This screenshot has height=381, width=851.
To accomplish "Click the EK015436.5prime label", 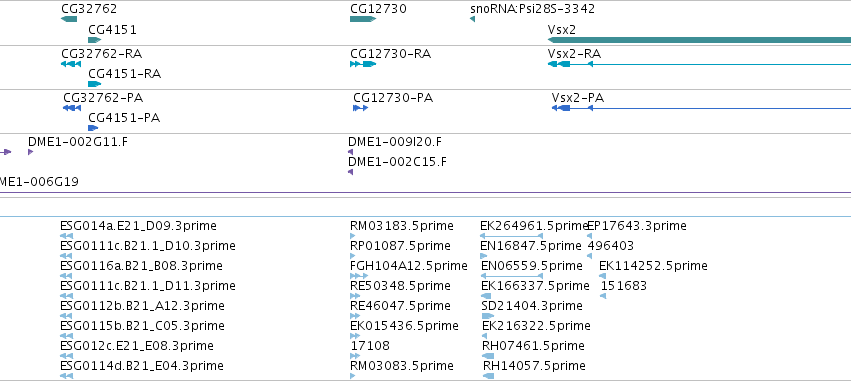I will pos(404,326).
